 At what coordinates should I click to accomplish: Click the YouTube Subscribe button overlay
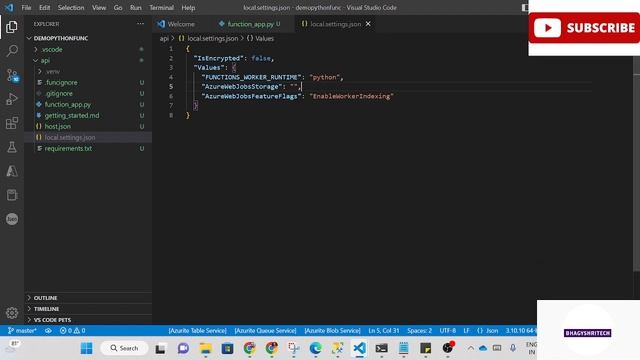[x=584, y=28]
